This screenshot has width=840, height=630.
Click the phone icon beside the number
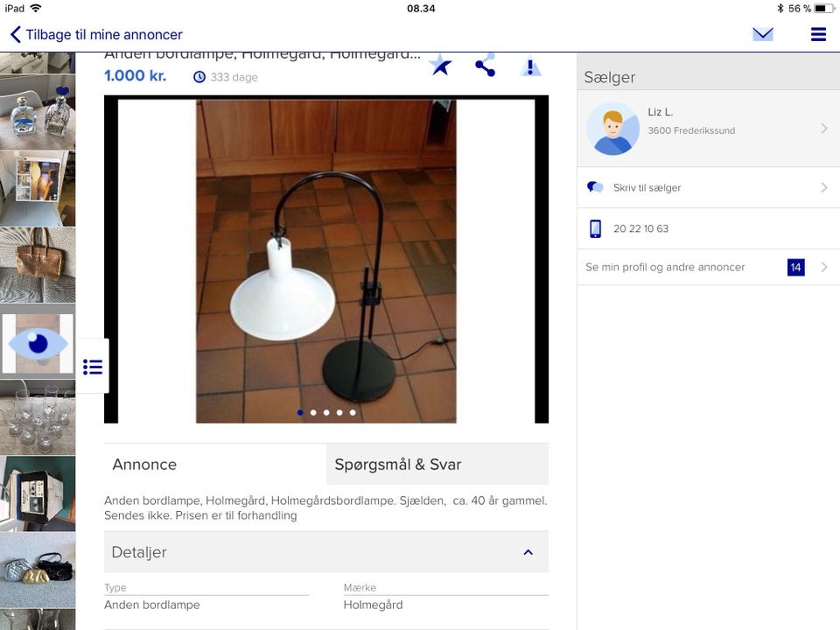tap(595, 228)
